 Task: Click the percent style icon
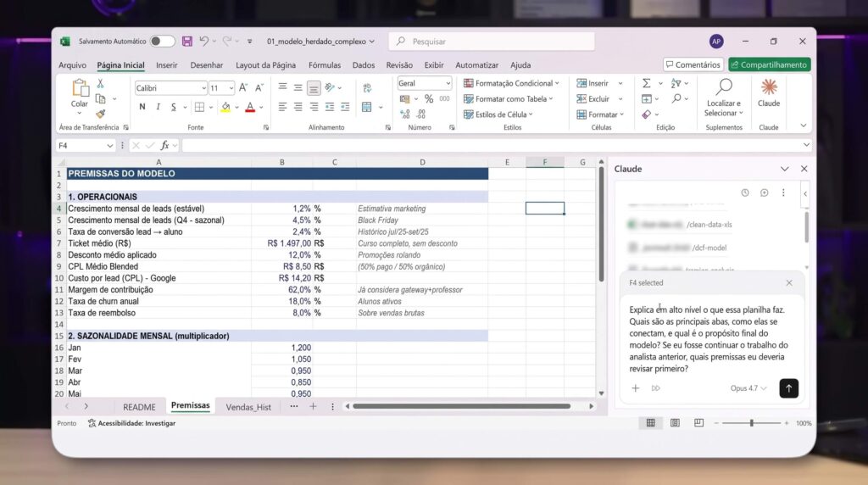tap(428, 99)
